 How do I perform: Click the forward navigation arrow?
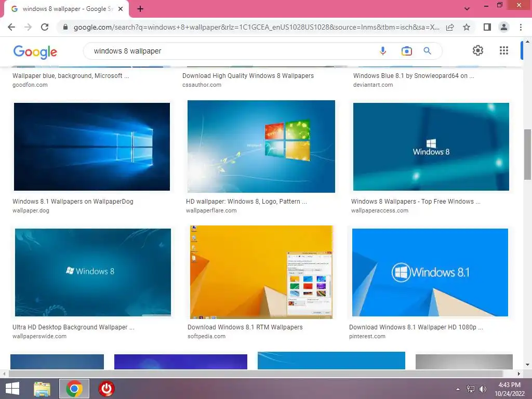(x=28, y=27)
